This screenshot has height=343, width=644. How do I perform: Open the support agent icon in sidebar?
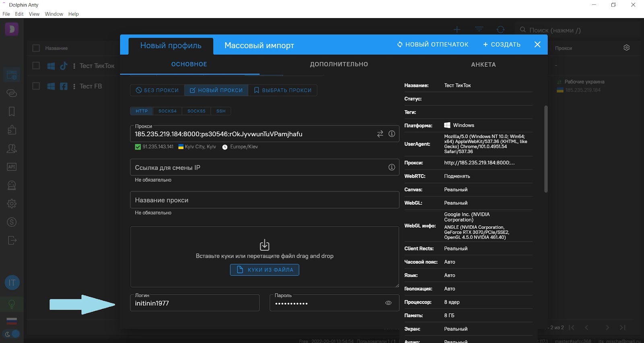click(12, 185)
